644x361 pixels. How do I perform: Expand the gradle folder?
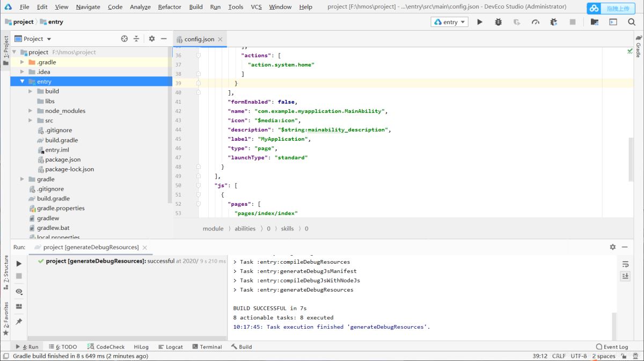pyautogui.click(x=22, y=179)
